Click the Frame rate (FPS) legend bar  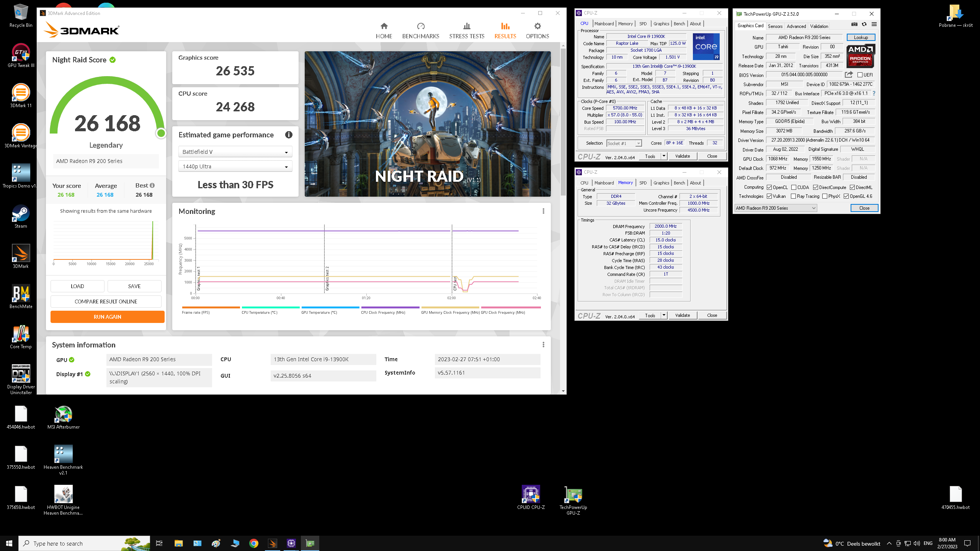click(211, 307)
